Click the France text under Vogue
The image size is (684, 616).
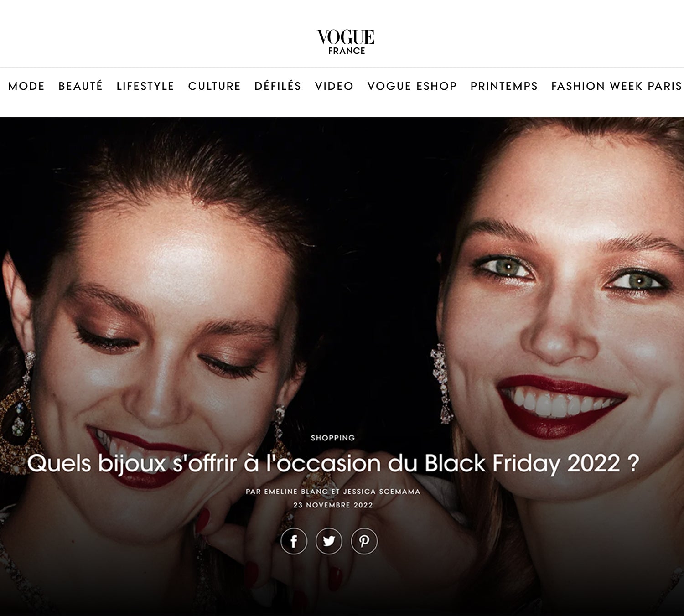[x=347, y=51]
